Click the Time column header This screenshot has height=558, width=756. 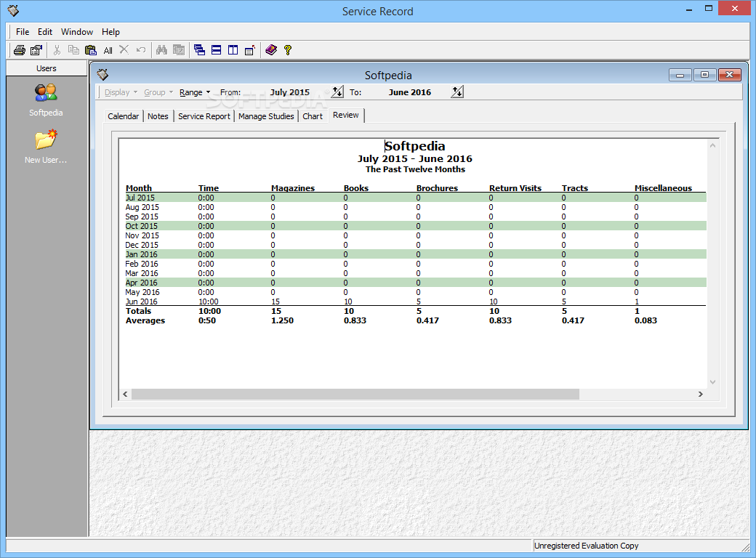click(x=209, y=188)
